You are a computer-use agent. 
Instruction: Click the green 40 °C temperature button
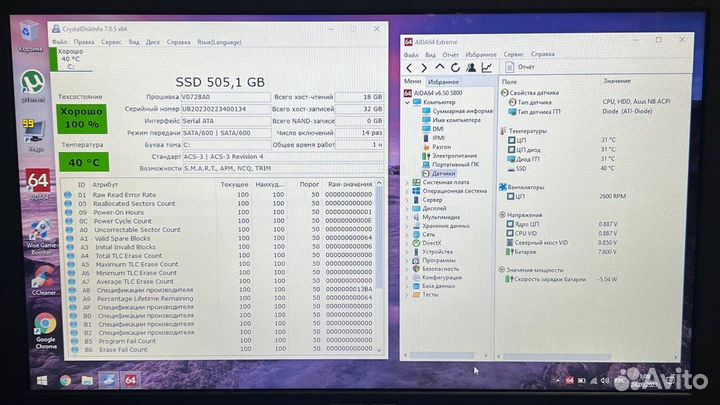pos(84,162)
